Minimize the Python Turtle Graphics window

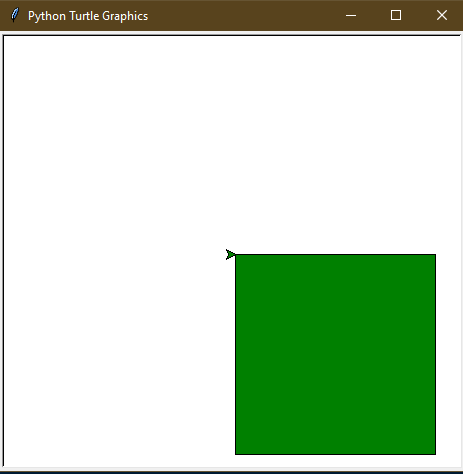coord(351,15)
